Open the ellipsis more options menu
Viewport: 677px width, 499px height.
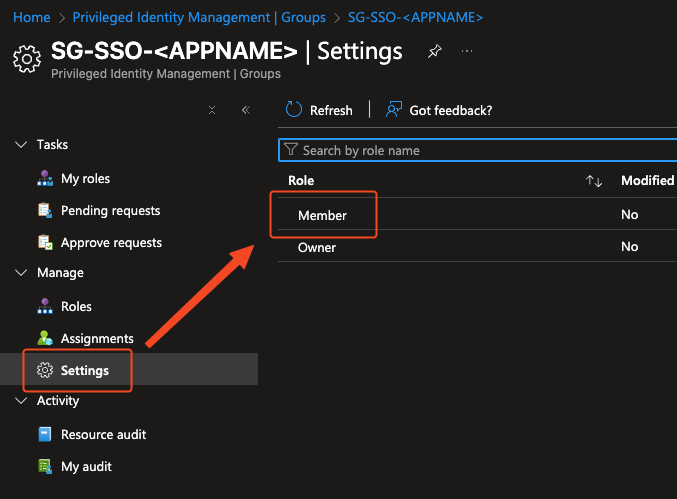pyautogui.click(x=467, y=52)
